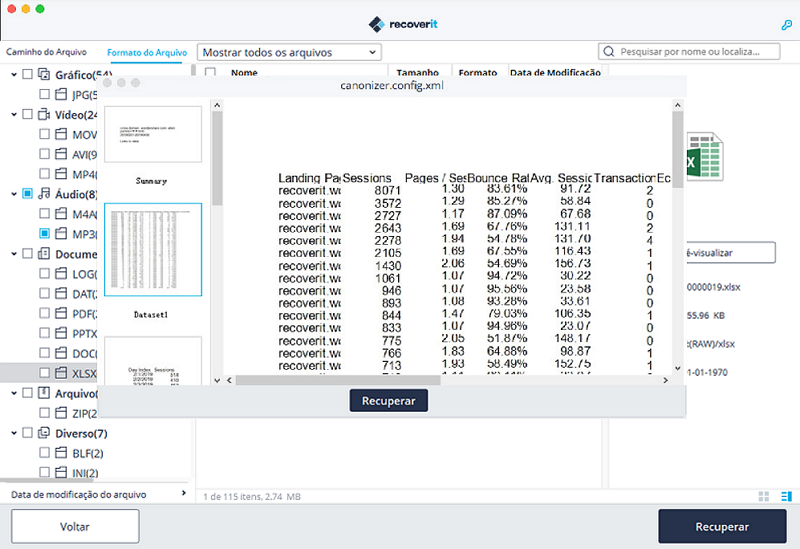Click the DOC folder icon

(61, 353)
